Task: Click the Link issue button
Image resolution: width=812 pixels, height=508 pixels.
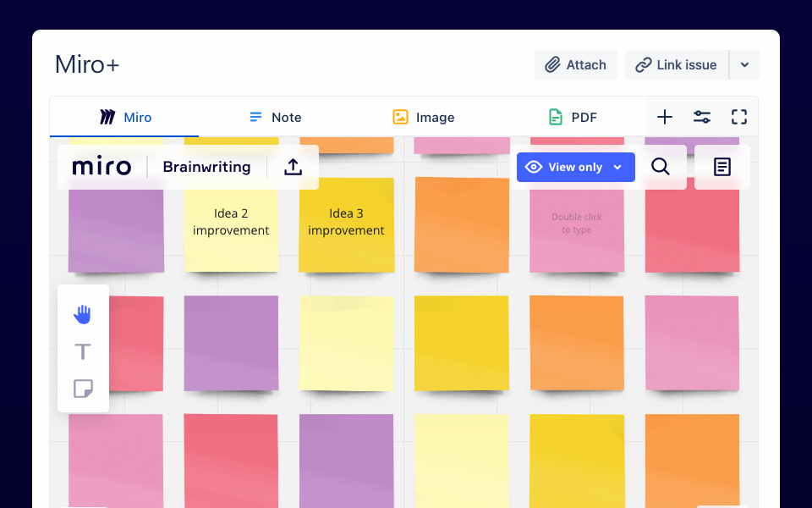Action: point(675,64)
